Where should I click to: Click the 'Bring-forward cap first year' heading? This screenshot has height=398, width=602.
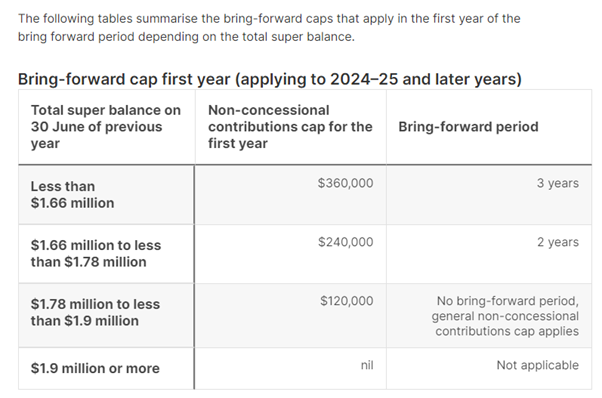pyautogui.click(x=270, y=79)
